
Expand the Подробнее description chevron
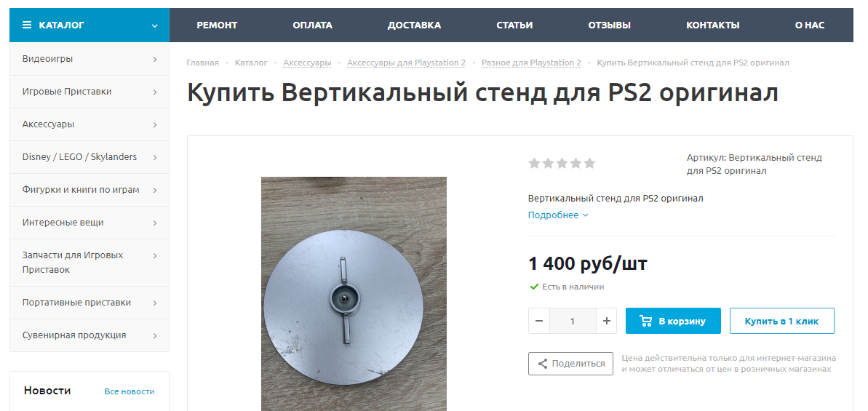[x=586, y=215]
